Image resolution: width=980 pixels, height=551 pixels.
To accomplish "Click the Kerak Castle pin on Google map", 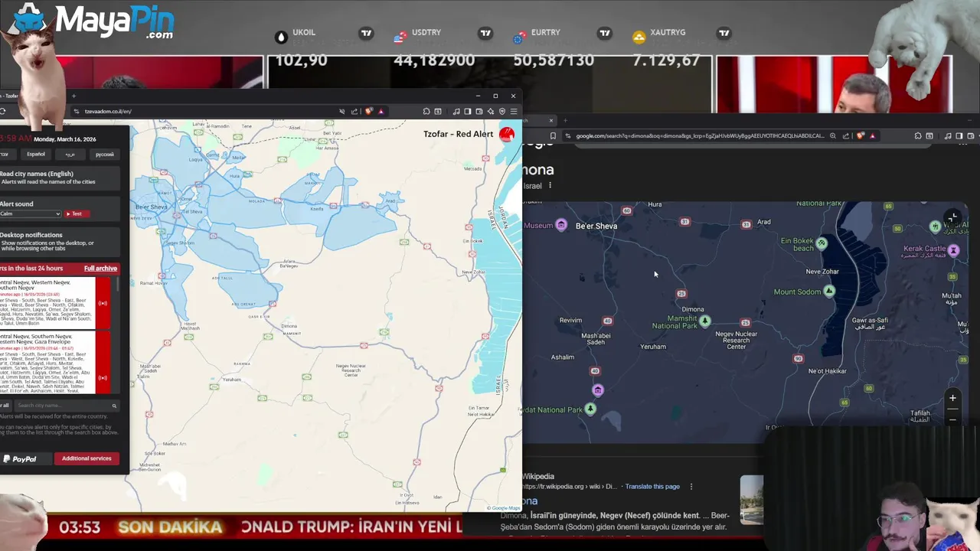I will click(x=953, y=250).
